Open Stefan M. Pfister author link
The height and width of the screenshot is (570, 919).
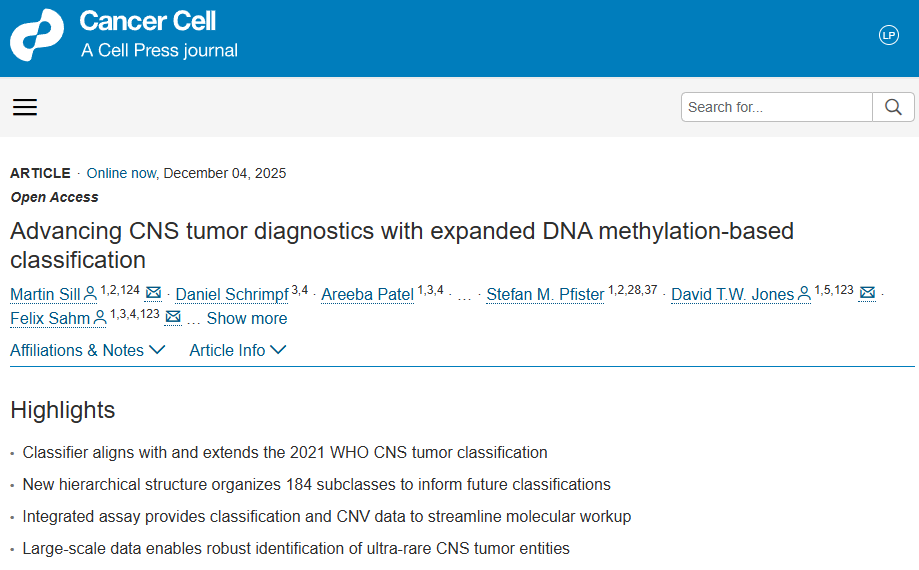[545, 294]
